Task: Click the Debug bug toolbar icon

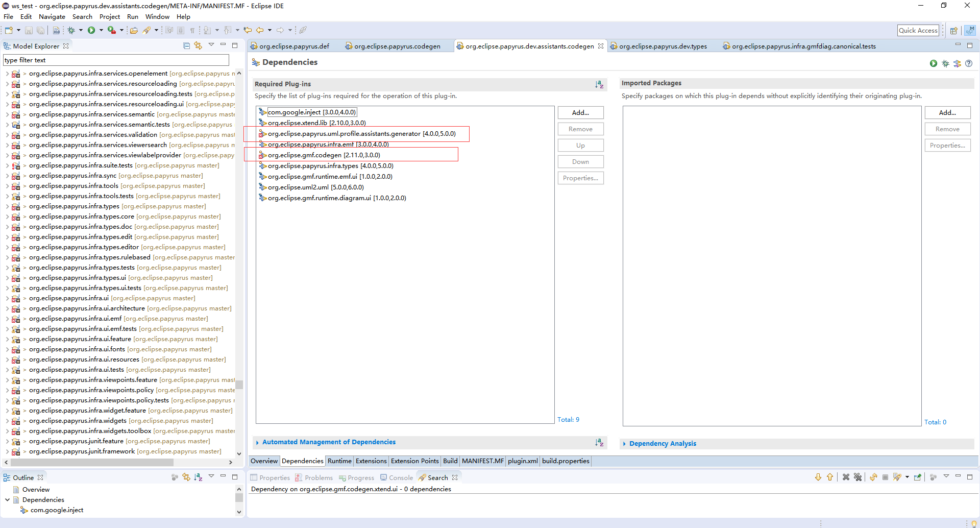Action: tap(71, 30)
